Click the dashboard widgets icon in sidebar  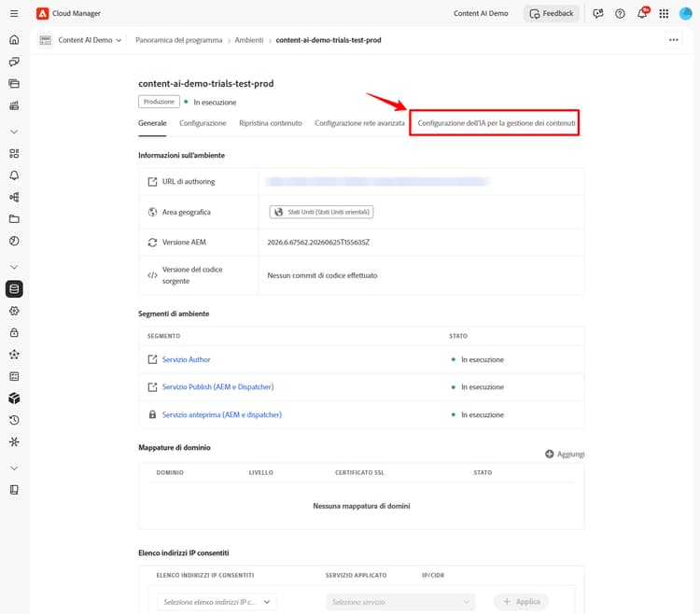coord(14,153)
